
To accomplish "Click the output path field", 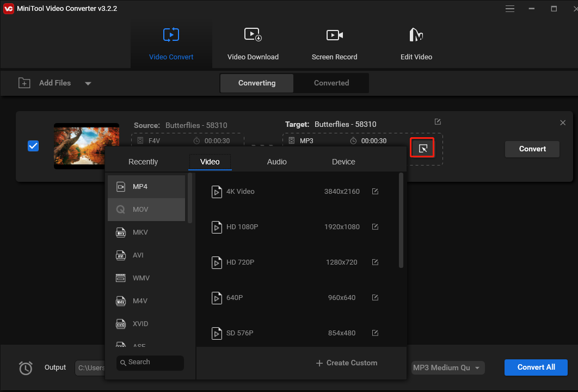I will tap(90, 367).
